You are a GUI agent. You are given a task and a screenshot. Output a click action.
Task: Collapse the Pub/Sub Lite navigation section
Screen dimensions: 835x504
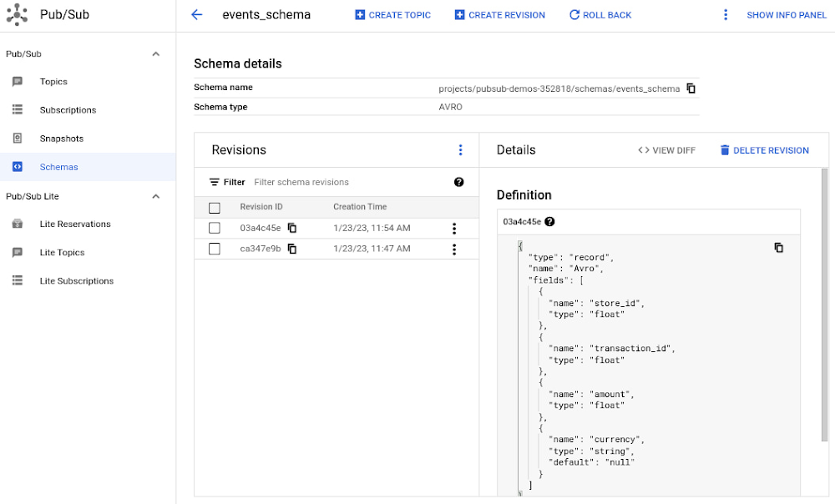click(x=156, y=196)
